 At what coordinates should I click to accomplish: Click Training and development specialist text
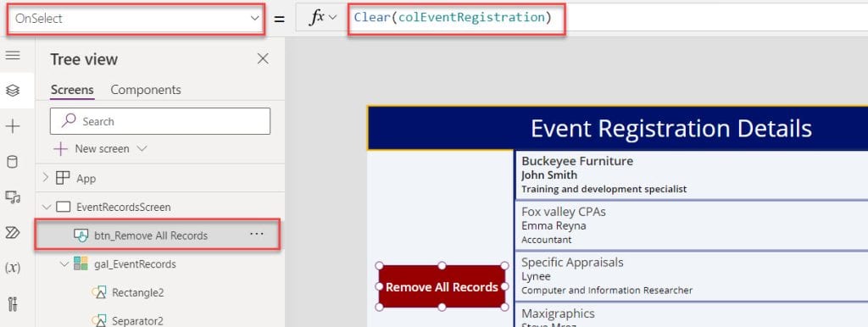604,189
